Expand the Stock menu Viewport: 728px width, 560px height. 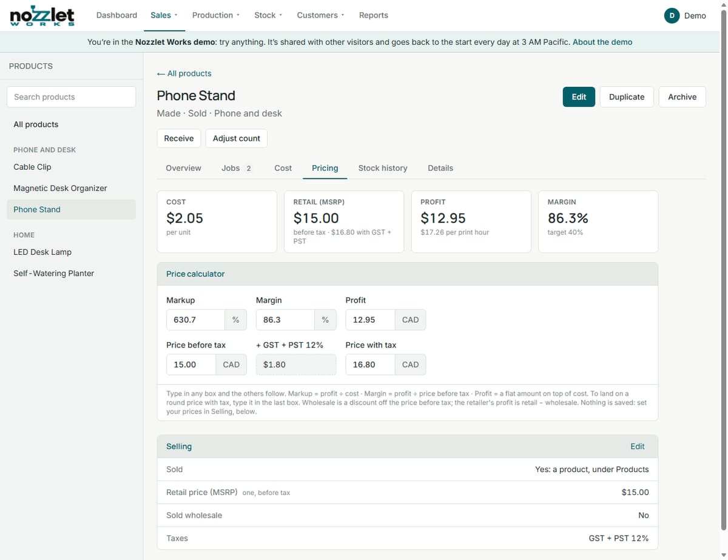[268, 15]
